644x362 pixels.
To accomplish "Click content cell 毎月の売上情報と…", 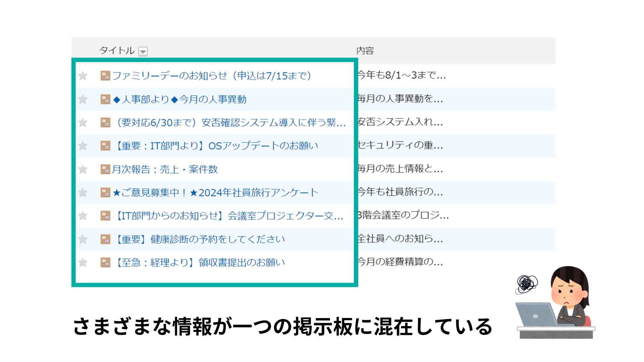I will point(400,169).
